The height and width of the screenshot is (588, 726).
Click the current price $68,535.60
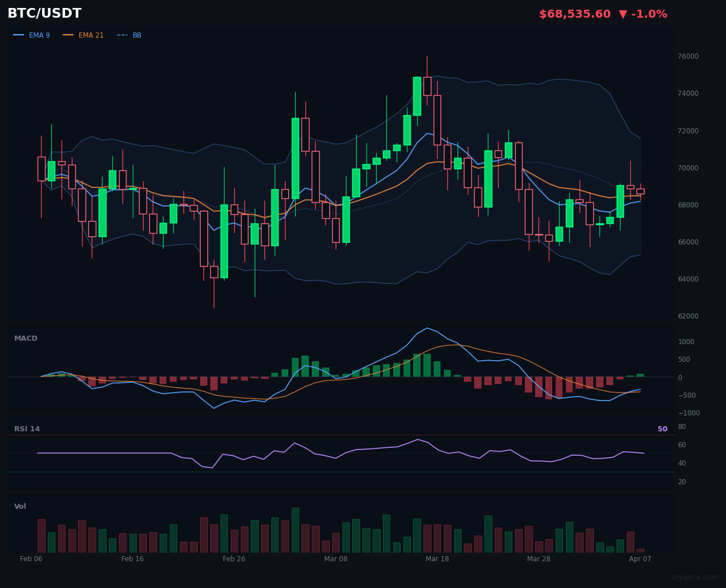coord(576,13)
